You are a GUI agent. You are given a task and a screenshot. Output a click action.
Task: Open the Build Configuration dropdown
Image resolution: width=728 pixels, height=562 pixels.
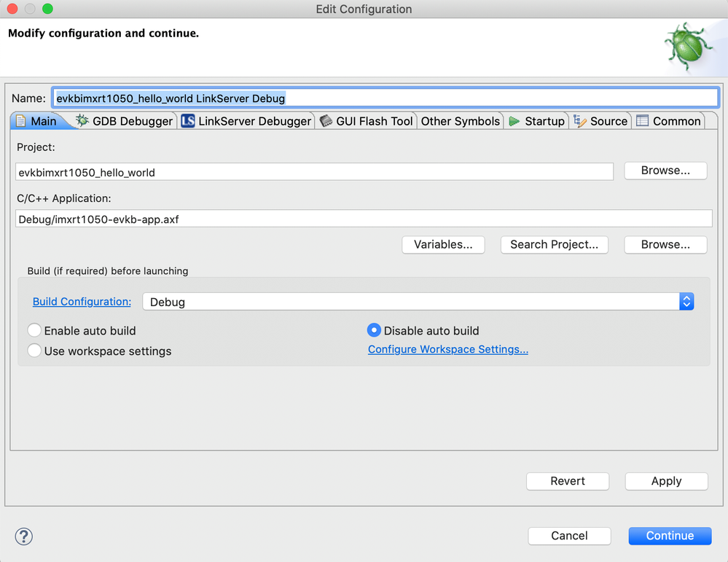(x=686, y=302)
